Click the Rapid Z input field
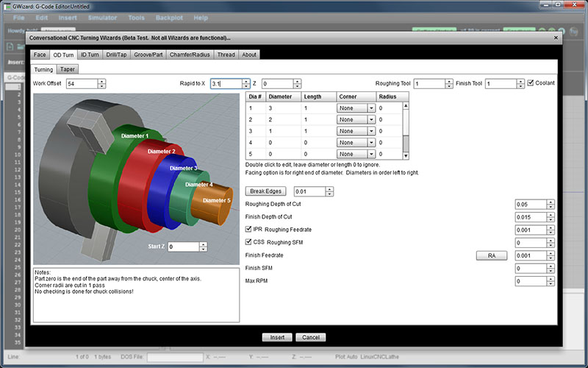The height and width of the screenshot is (368, 588). [278, 84]
